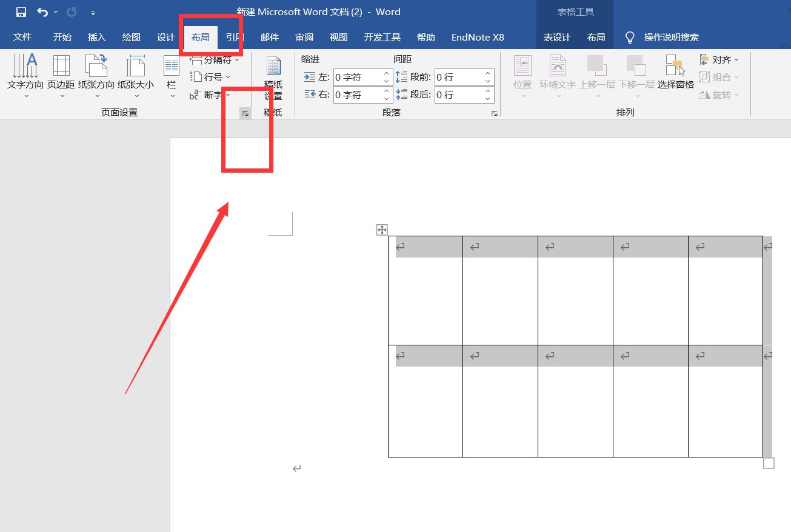Open the 页边距 margins menu
791x532 pixels.
pos(61,76)
